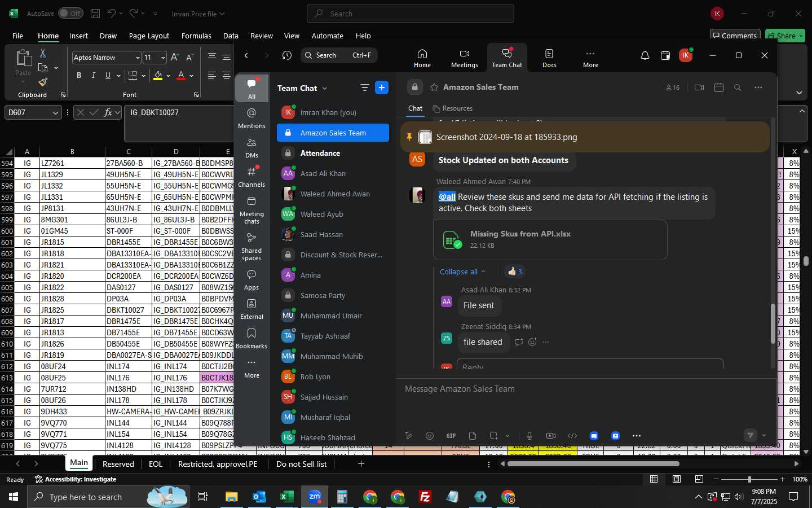This screenshot has height=508, width=812.
Task: Open the emoji picker in message toolbar
Action: [430, 436]
